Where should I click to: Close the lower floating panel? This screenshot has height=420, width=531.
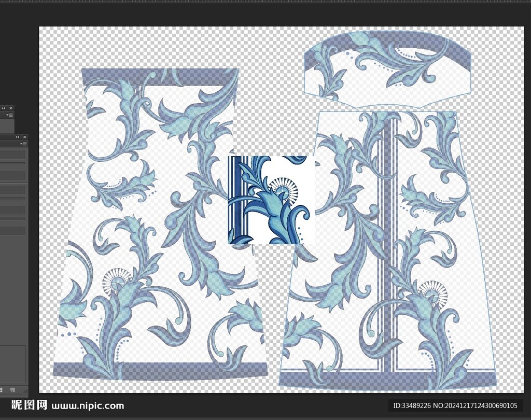(x=25, y=137)
